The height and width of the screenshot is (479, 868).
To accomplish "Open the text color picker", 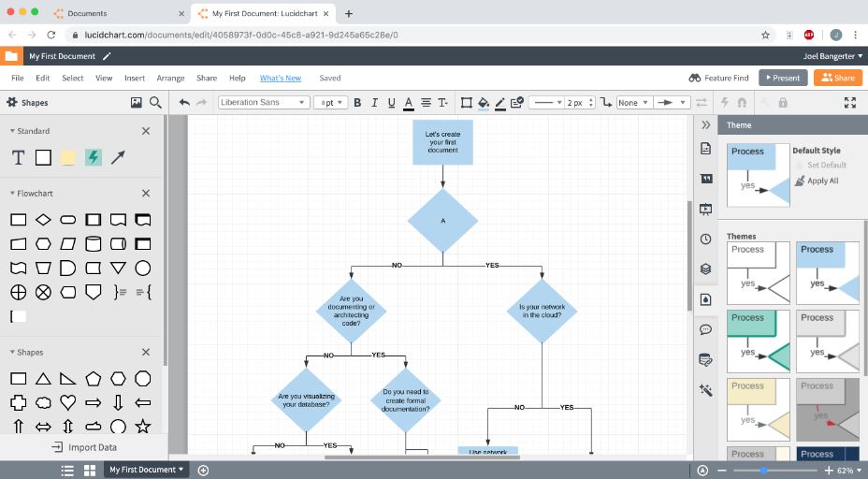I will point(409,103).
